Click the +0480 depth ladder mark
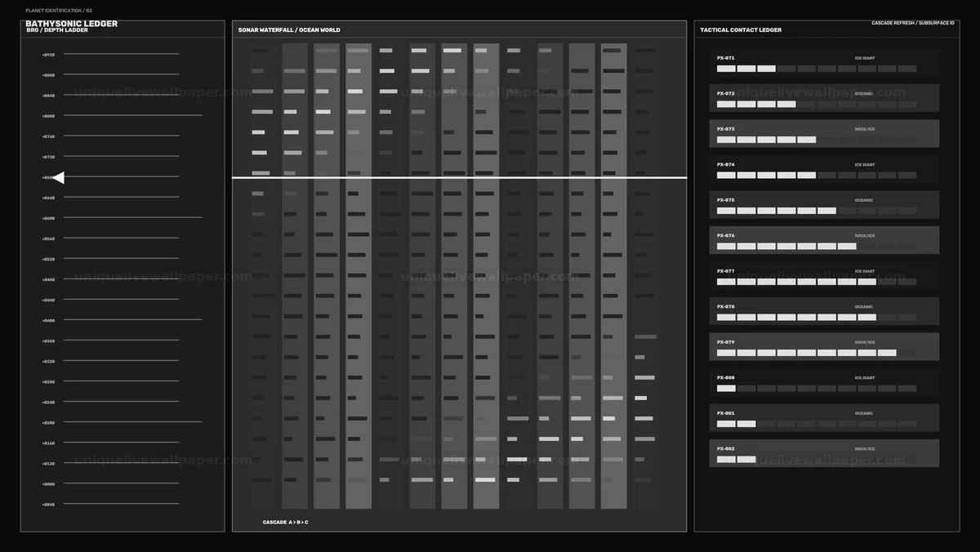Screen dimensions: 980x552 (48, 279)
